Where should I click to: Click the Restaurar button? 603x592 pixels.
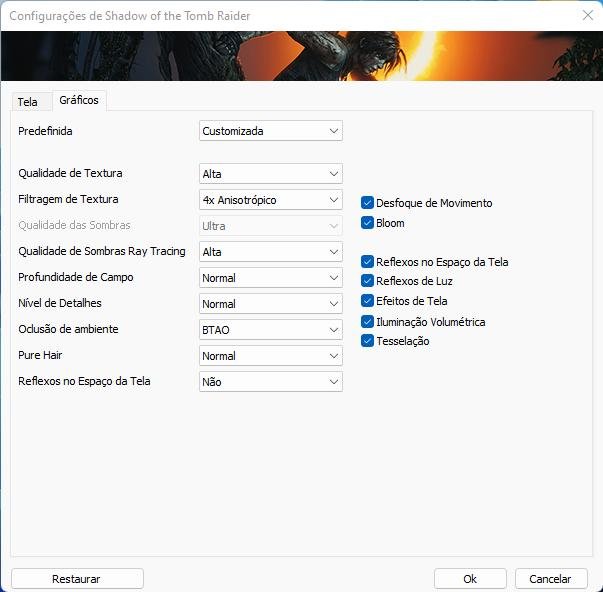(77, 579)
